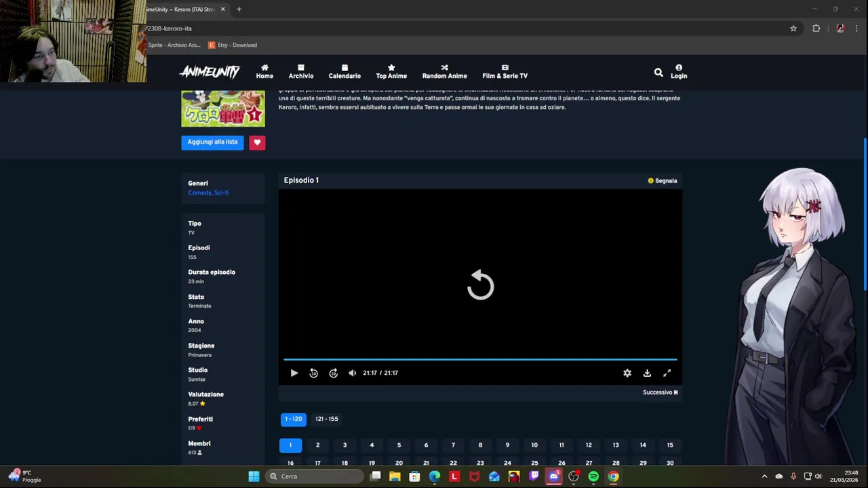868x488 pixels.
Task: Open episode 15
Action: tap(670, 445)
